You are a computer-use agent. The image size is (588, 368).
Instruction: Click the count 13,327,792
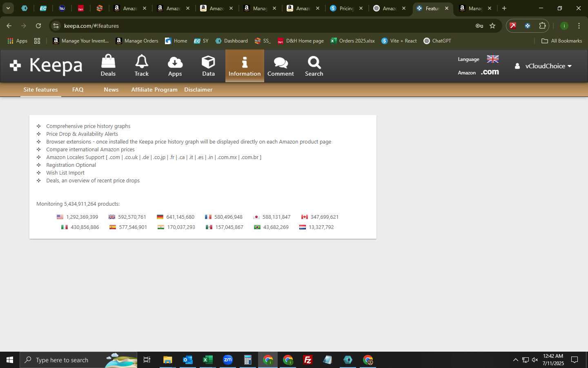[x=321, y=227]
